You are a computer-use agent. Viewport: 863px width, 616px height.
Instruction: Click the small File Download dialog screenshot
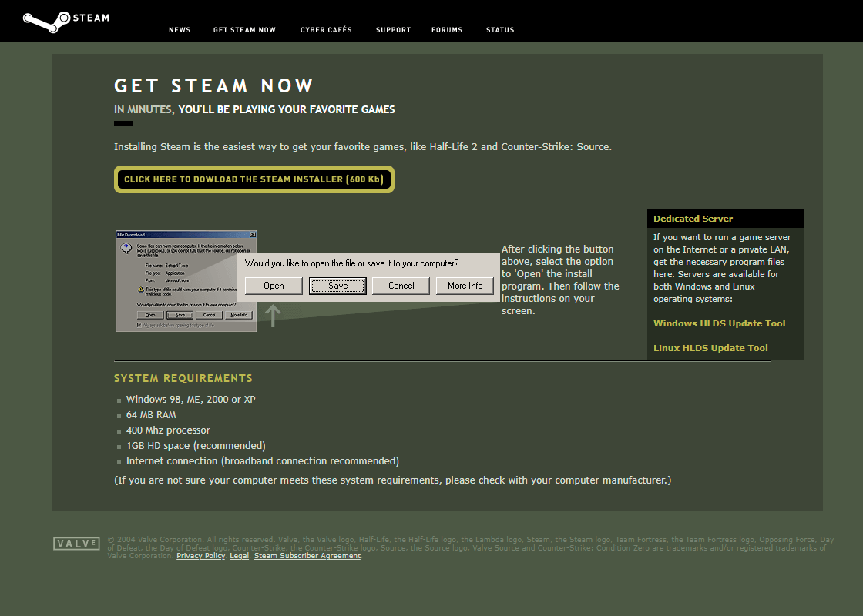pos(186,281)
